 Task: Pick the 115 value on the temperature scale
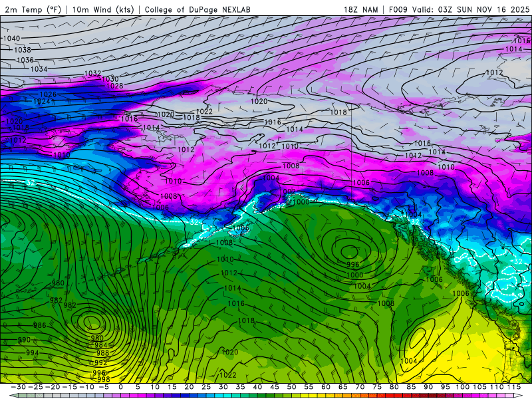pyautogui.click(x=514, y=387)
